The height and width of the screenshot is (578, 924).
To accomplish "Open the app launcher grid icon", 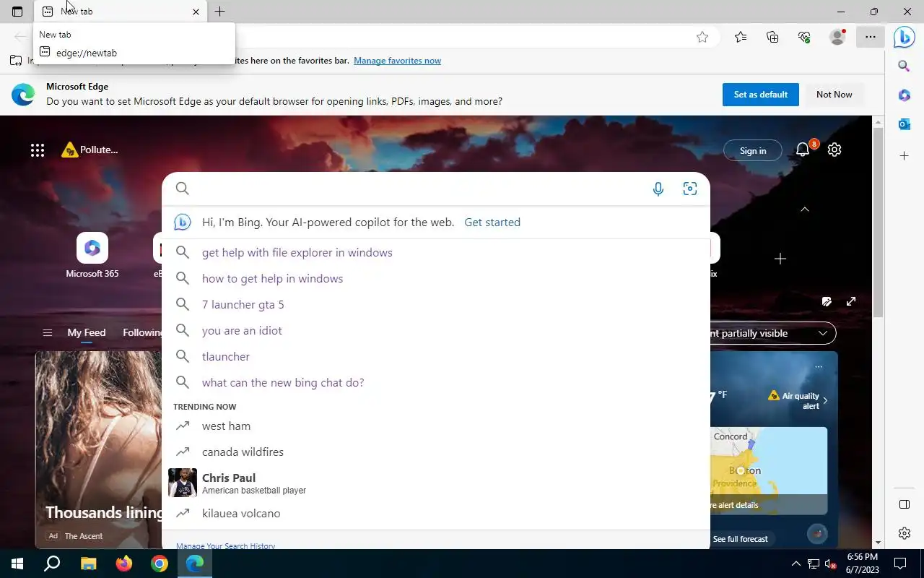I will coord(38,150).
